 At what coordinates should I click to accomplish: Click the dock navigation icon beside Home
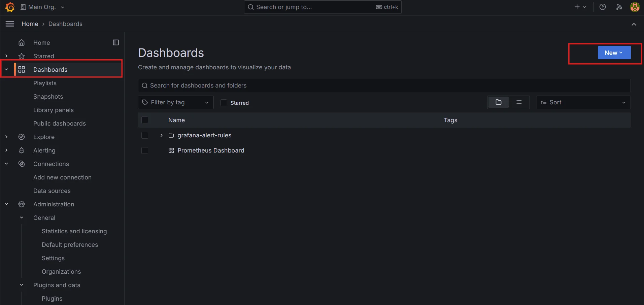pyautogui.click(x=116, y=42)
